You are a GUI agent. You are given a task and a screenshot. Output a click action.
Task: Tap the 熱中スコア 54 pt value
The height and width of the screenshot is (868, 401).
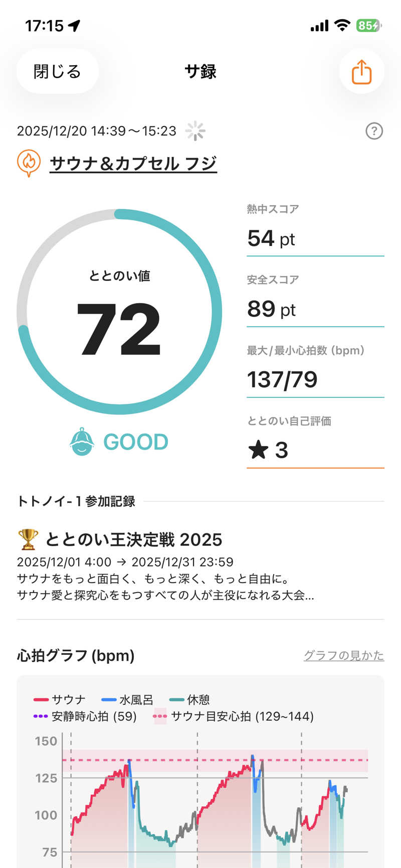271,238
